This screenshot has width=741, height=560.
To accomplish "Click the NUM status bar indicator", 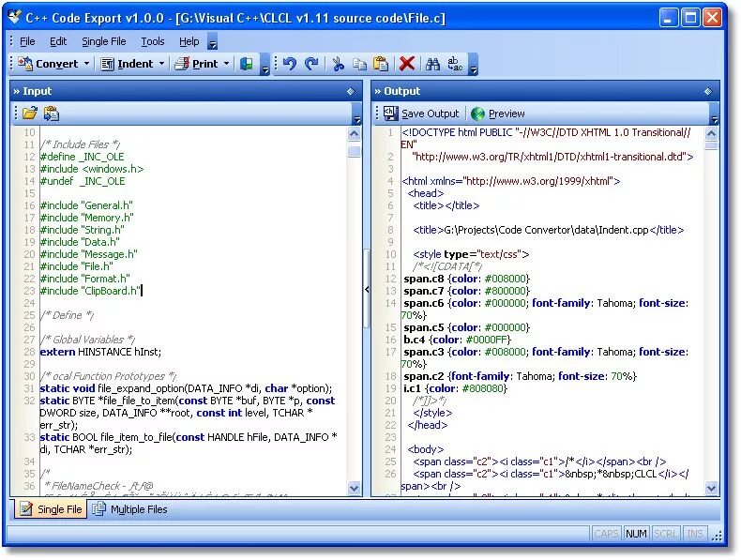I will [x=636, y=534].
